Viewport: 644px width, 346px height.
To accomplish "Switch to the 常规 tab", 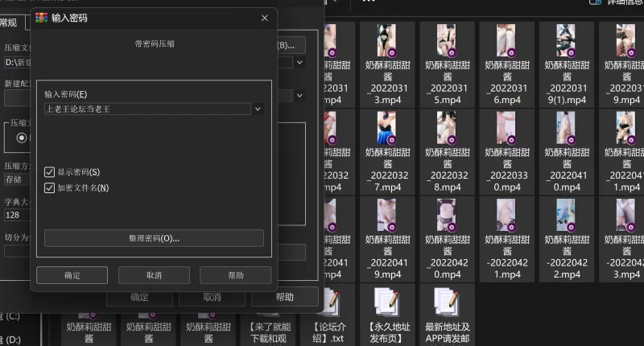I will coord(10,23).
